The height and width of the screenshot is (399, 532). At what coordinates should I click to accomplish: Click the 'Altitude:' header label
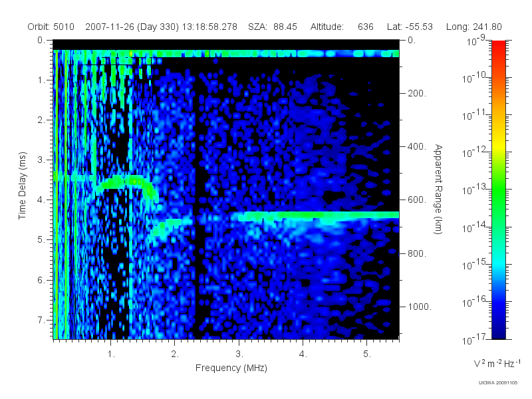tap(327, 27)
